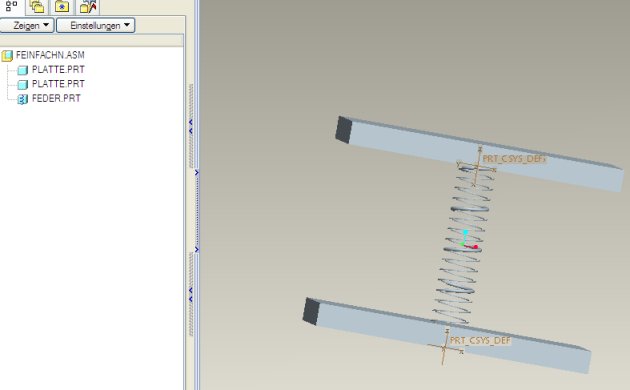Open the connections tab icon
The height and width of the screenshot is (390, 630).
coord(88,6)
